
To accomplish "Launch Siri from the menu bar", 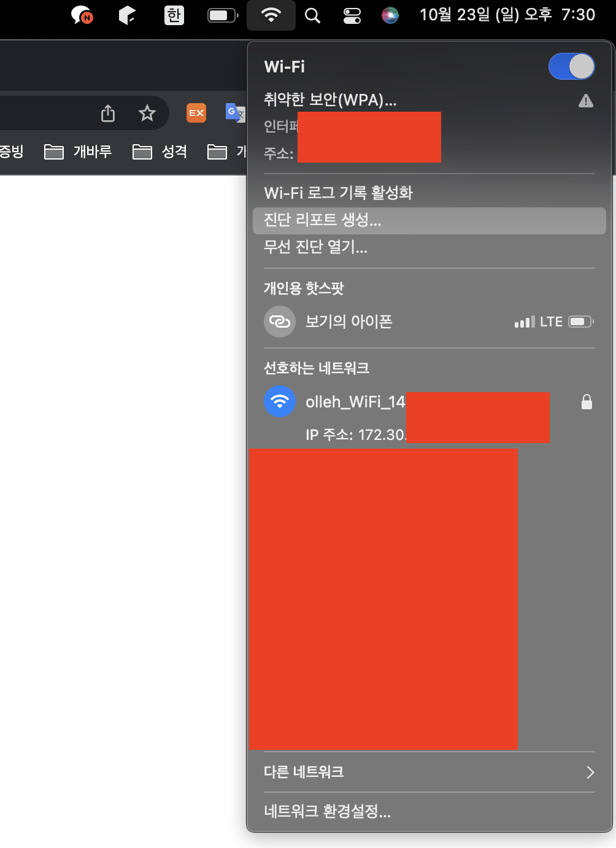I will [x=390, y=15].
